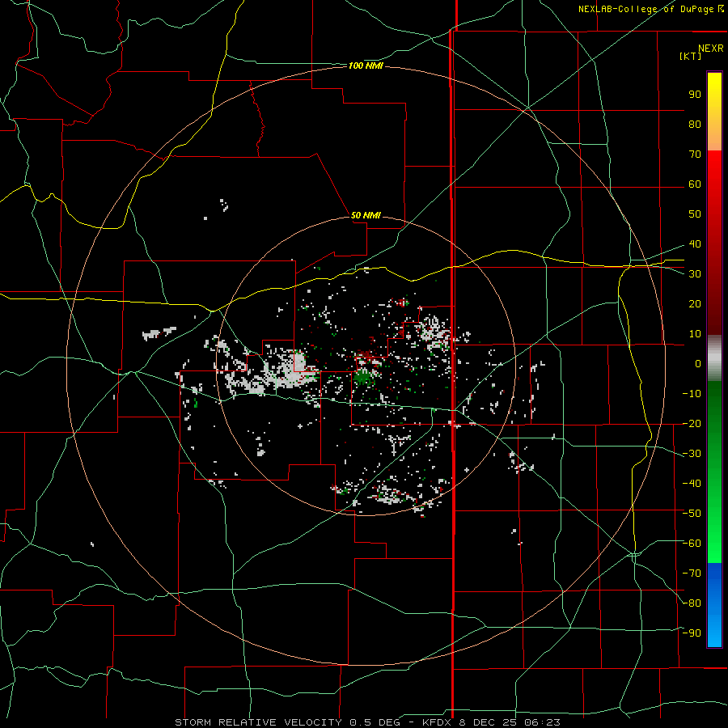Screen dimensions: 728x728
Task: Click the 70 value on velocity scale
Action: point(695,154)
